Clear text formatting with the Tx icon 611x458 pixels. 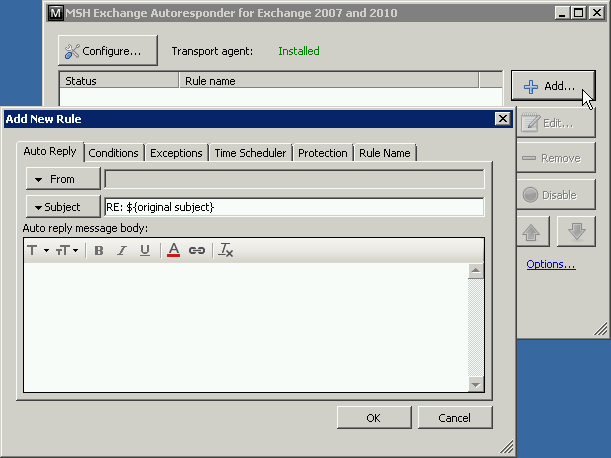226,250
